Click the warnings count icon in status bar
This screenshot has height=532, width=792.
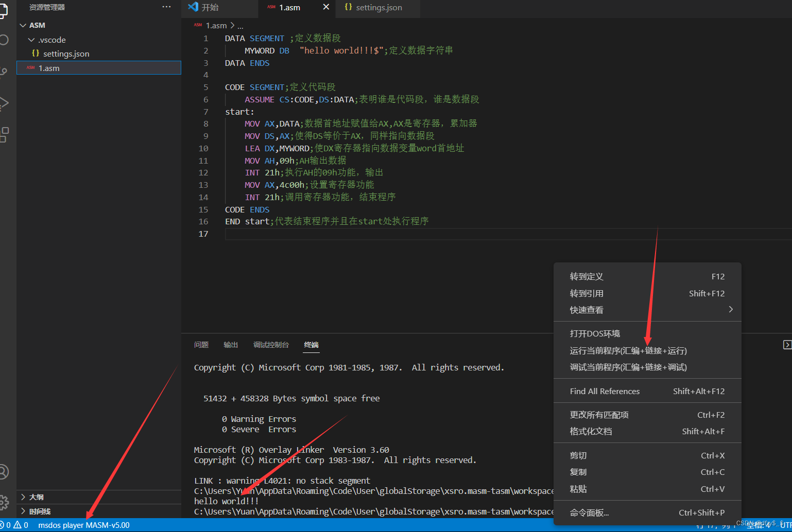(18, 525)
